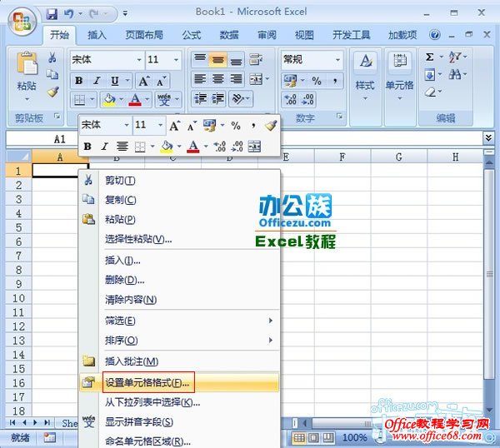Click the ribbon fill color bucket
The image size is (500, 448).
[108, 100]
